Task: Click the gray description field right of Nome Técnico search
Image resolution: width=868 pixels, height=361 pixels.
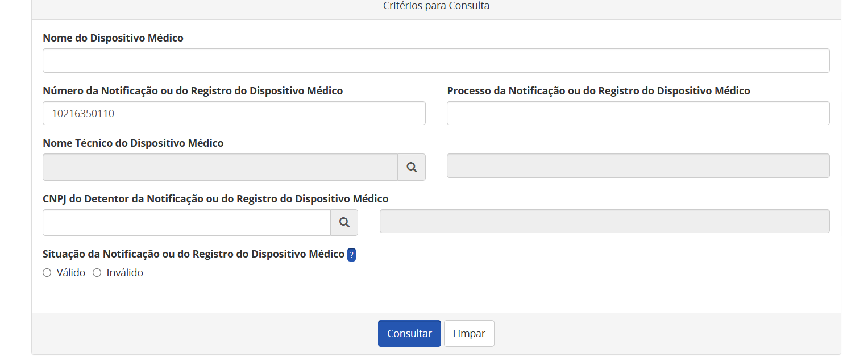Action: click(638, 166)
